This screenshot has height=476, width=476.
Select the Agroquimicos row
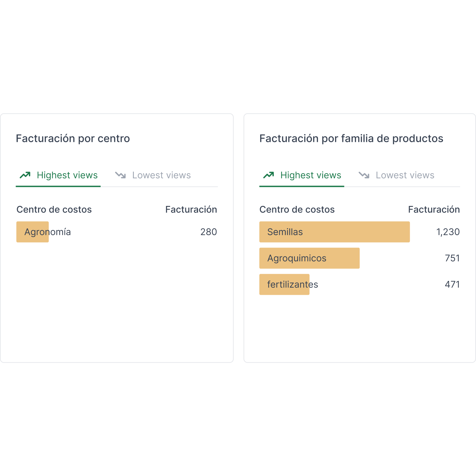click(360, 258)
